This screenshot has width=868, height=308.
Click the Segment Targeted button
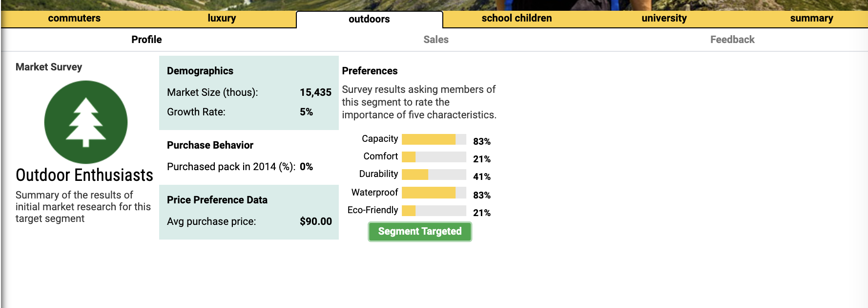419,231
